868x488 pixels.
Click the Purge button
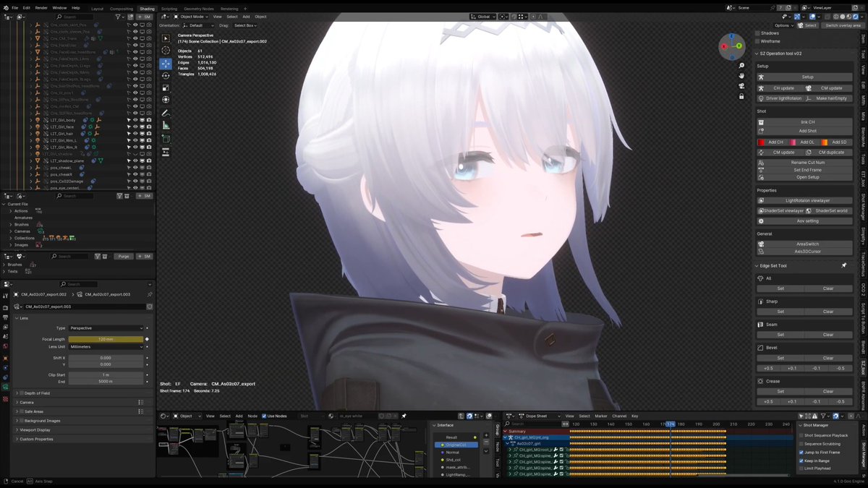(123, 257)
